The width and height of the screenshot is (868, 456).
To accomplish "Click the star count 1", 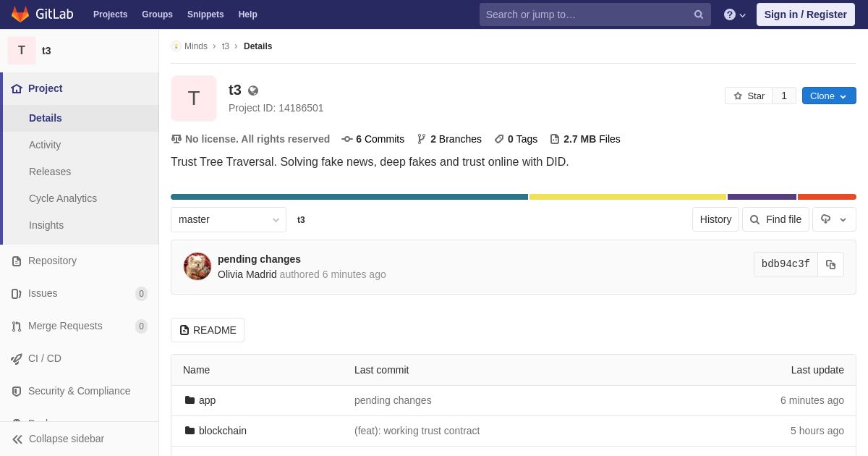I will [784, 96].
